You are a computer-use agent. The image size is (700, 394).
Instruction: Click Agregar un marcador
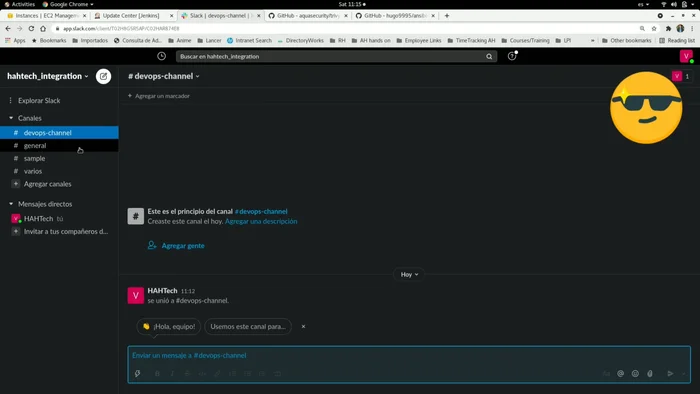pos(158,96)
